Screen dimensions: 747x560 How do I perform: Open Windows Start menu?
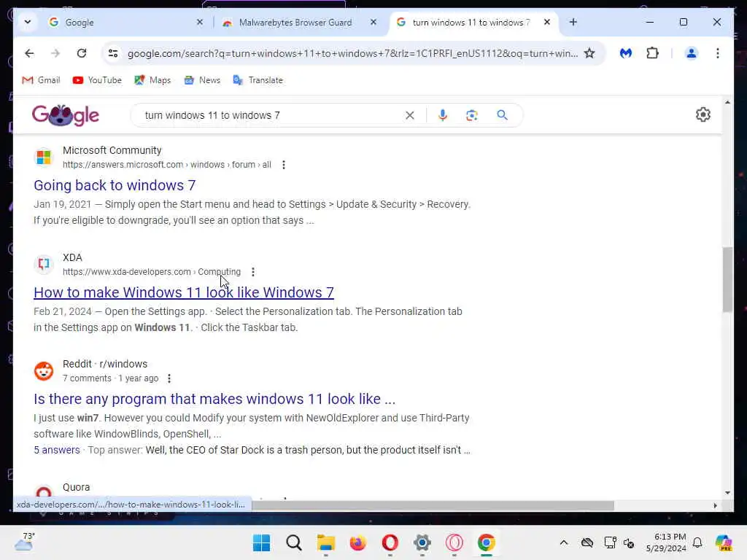[x=261, y=542]
